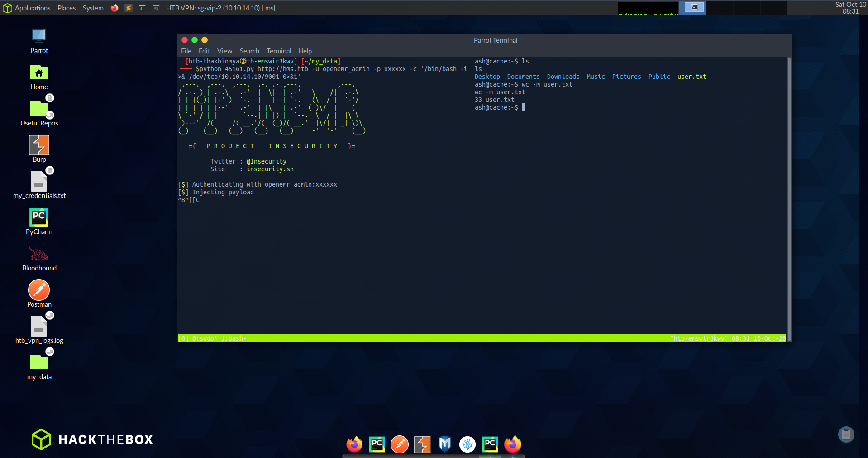Click the Public directory in ls output
Viewport: 868px width, 458px height.
click(x=659, y=77)
